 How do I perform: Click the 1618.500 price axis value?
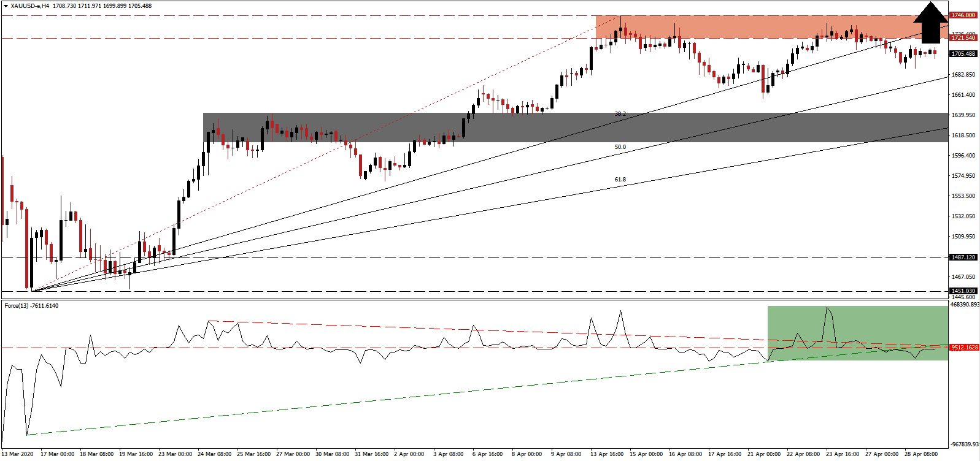click(x=963, y=135)
